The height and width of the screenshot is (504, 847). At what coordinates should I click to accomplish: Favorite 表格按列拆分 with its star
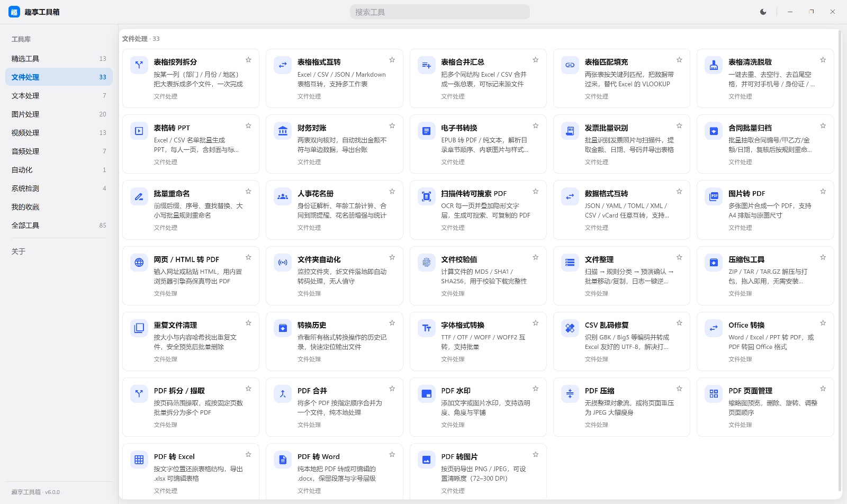point(248,60)
